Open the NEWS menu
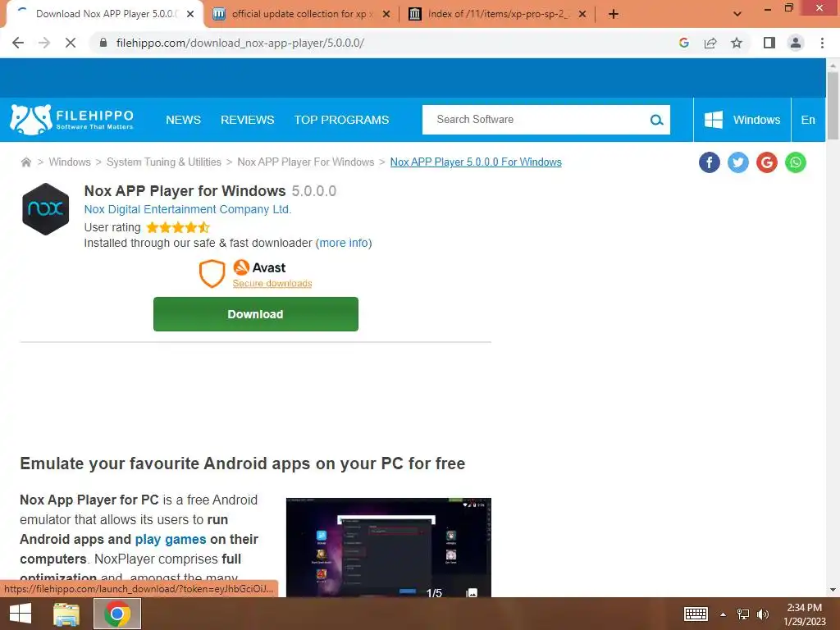The height and width of the screenshot is (630, 840). (183, 120)
